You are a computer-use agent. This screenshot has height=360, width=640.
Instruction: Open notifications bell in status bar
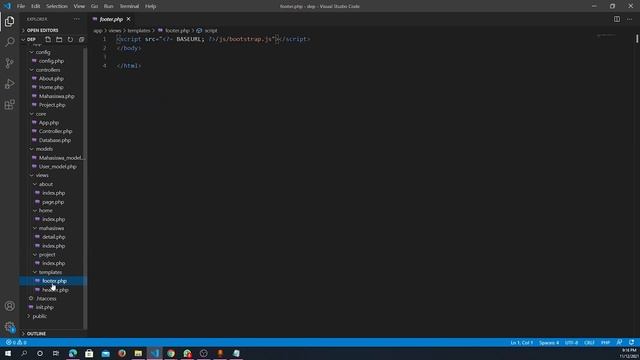[631, 342]
